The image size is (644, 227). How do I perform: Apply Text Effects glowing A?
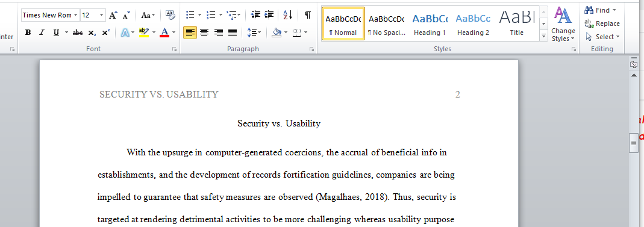[125, 33]
